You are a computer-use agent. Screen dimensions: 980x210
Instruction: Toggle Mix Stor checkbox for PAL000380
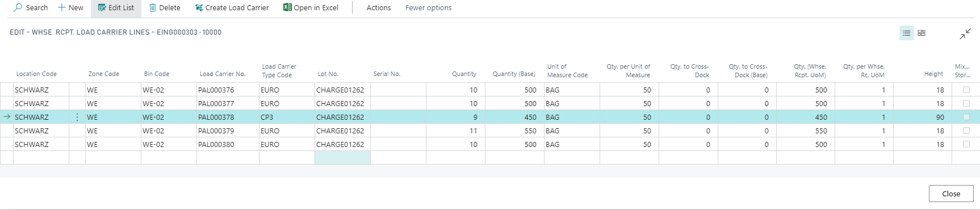[966, 144]
